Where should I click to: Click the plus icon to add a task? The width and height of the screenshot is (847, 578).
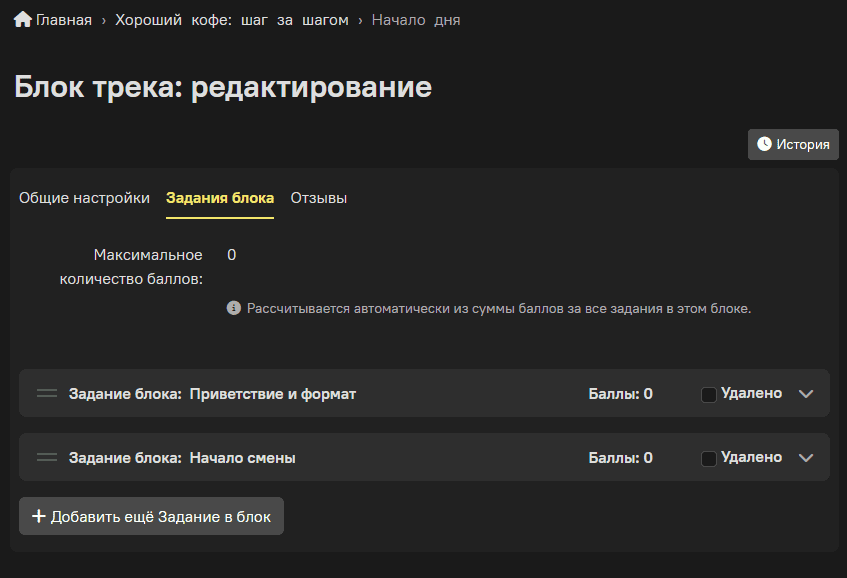[39, 516]
